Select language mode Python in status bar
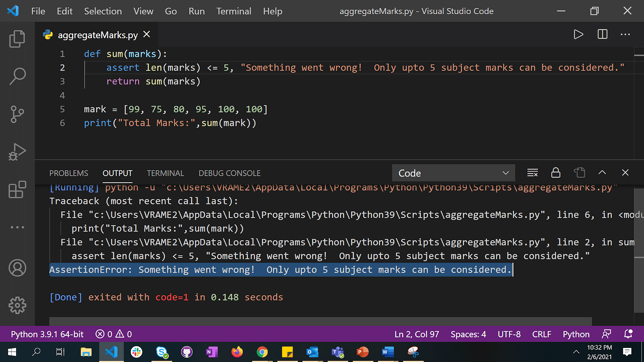Image resolution: width=644 pixels, height=362 pixels. (576, 334)
